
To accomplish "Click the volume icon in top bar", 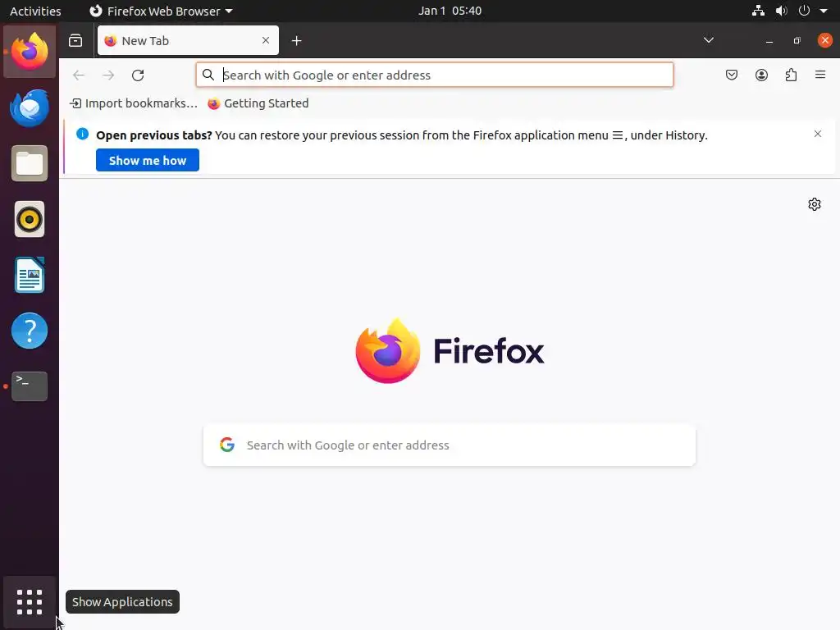I will (781, 11).
